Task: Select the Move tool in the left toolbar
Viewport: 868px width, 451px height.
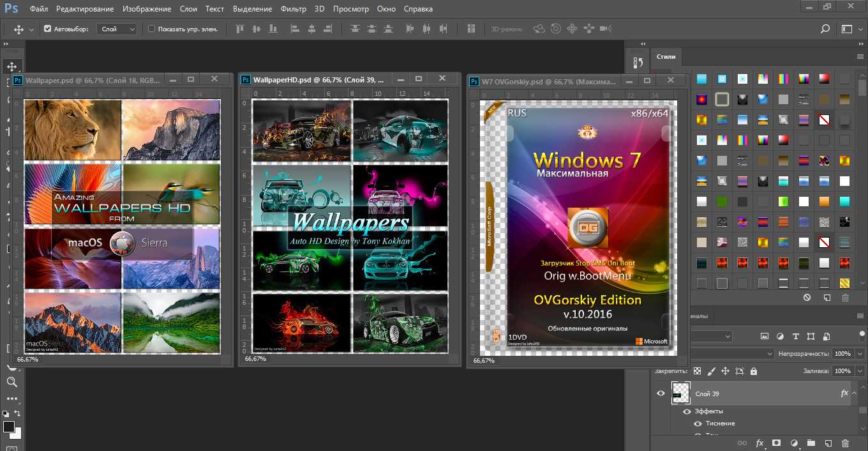Action: pyautogui.click(x=11, y=66)
